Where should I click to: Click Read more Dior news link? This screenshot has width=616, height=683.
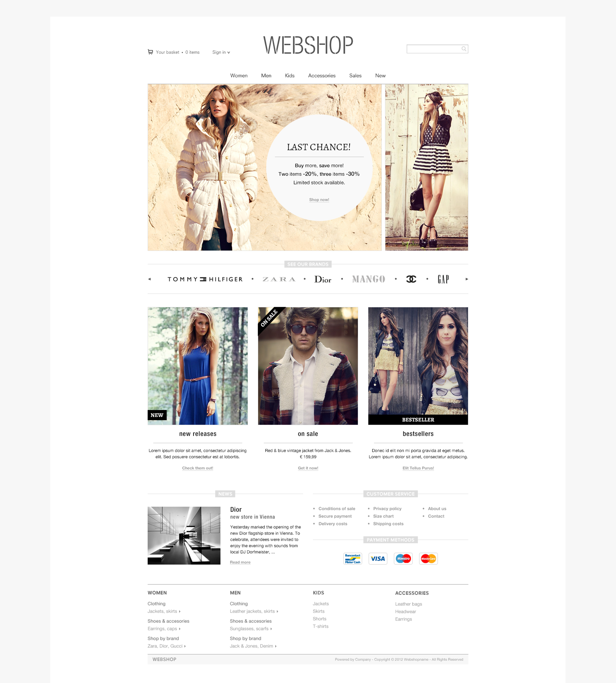(x=240, y=561)
